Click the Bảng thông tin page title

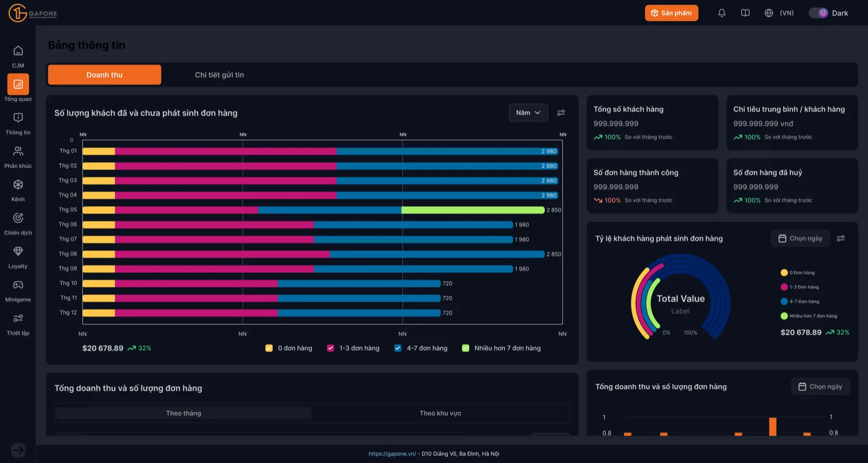coord(87,45)
